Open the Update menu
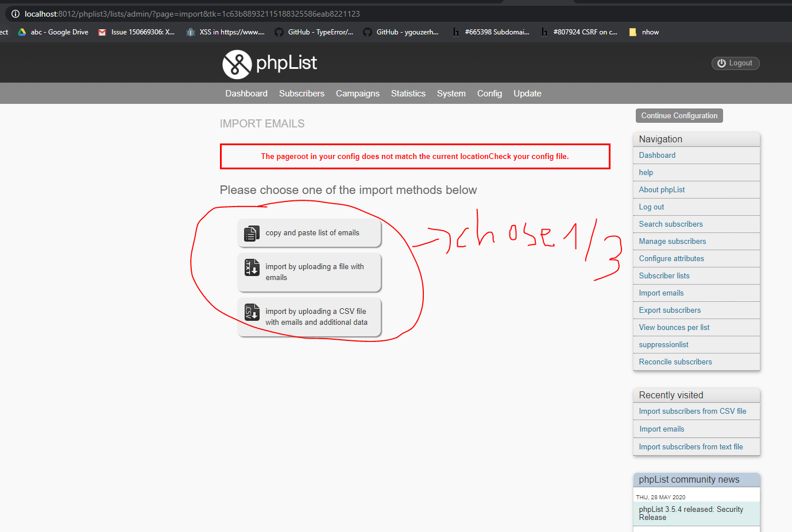The width and height of the screenshot is (792, 532). 527,94
